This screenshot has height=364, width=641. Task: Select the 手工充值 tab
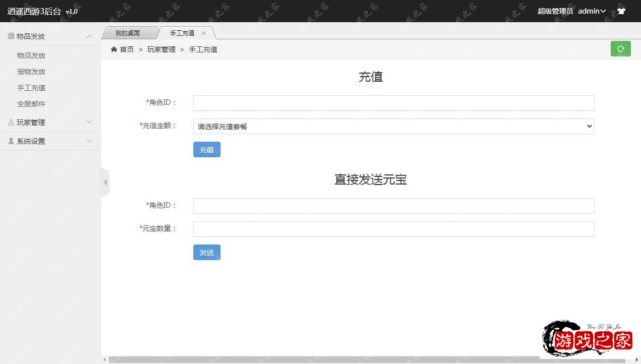pos(182,33)
